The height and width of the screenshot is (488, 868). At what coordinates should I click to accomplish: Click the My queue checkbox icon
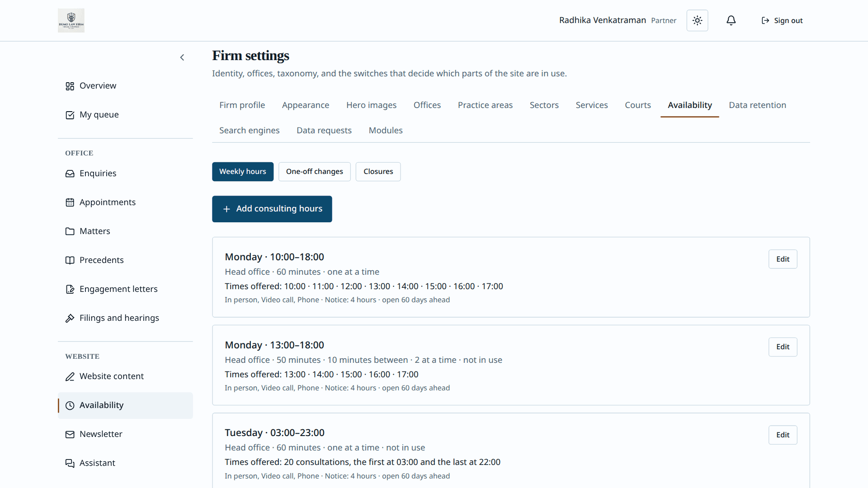point(70,115)
